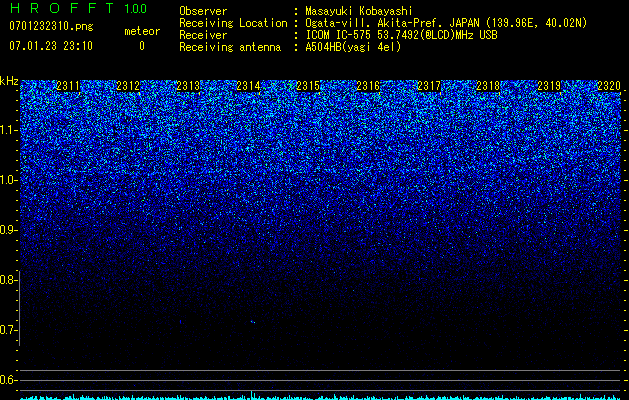629x400 pixels.
Task: Click the meteor count value 0
Action: point(142,46)
